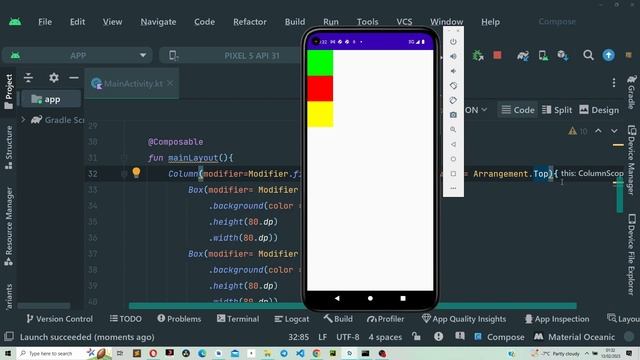Image resolution: width=640 pixels, height=360 pixels.
Task: Hide the Project panel (minus icon)
Action: pyautogui.click(x=74, y=78)
